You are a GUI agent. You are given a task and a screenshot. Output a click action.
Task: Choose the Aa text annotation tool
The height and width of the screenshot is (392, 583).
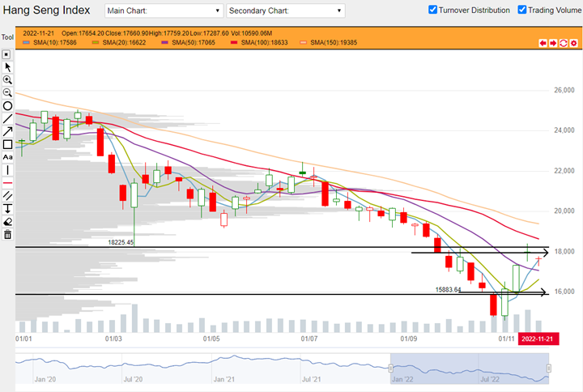coord(8,157)
